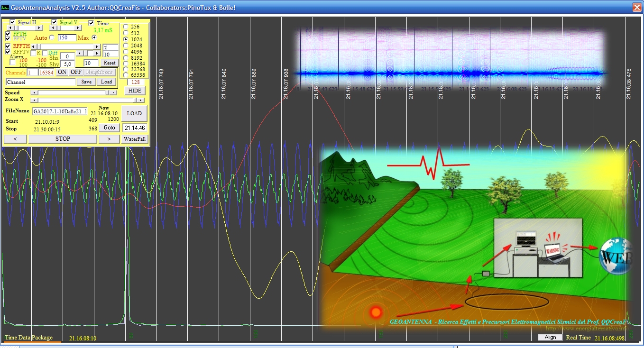Click the 10 field beside Reset
644x348 pixels.
tap(91, 63)
